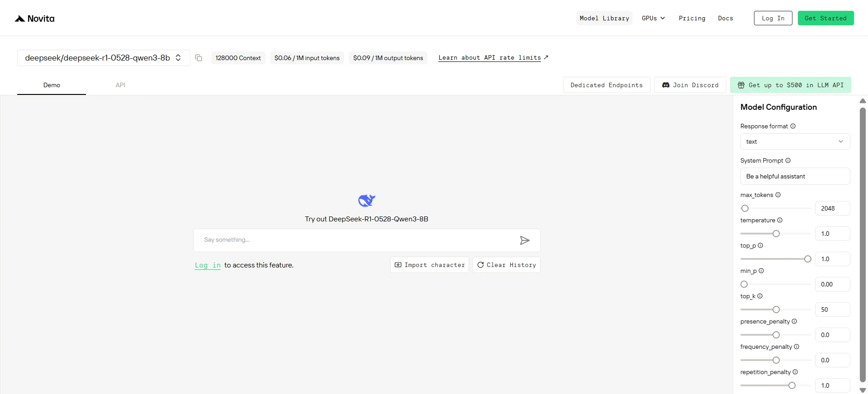Screen dimensions: 868x394
Task: Click scrollbar down arrow in configuration panel
Action: point(863,390)
